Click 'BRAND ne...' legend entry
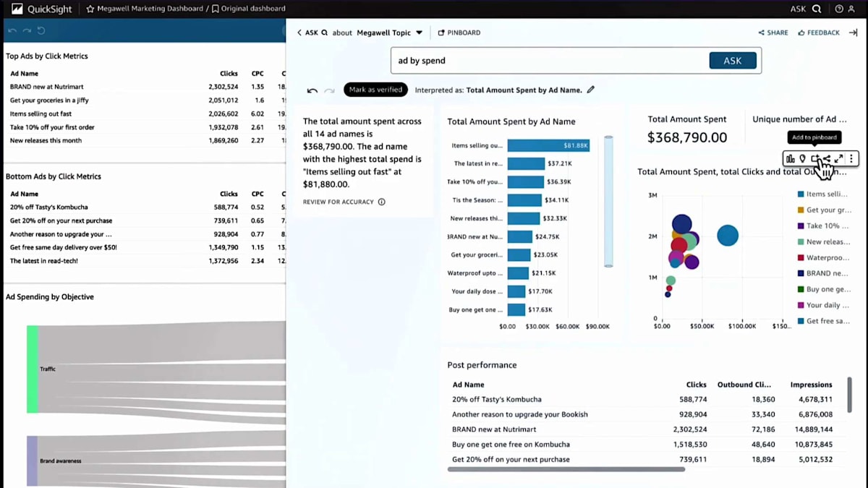868x488 pixels. pos(822,273)
